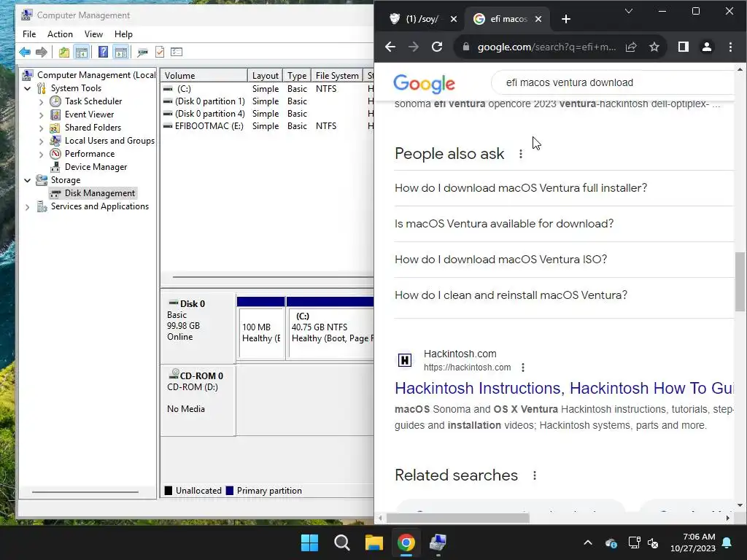The height and width of the screenshot is (560, 747).
Task: Click the share page icon in address bar
Action: pos(631,47)
